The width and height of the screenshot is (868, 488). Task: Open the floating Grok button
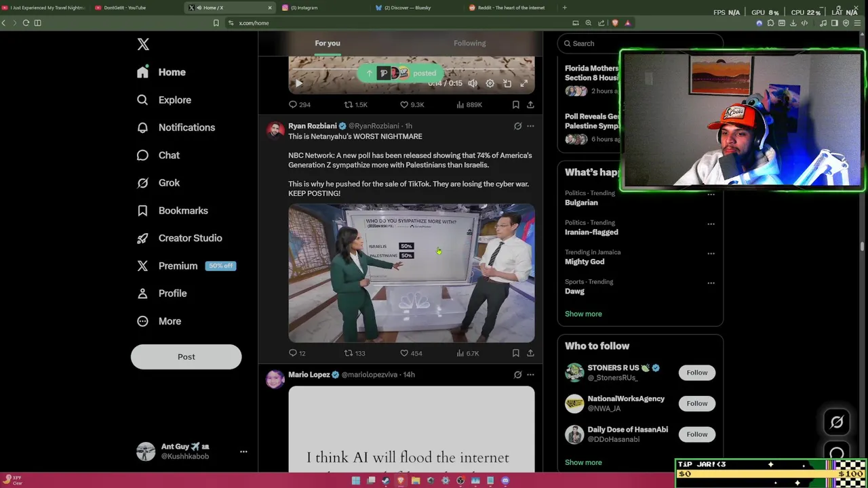[x=837, y=423]
